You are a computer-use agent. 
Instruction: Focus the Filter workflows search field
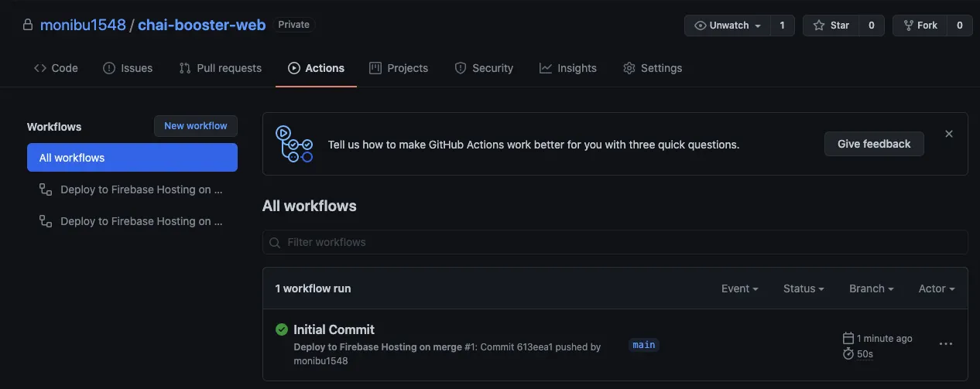[x=615, y=242]
